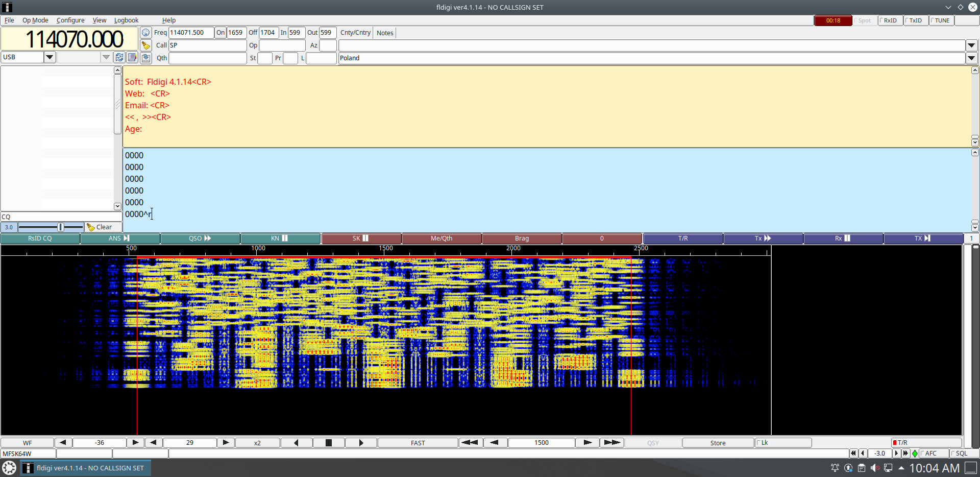Open clipboard icon in system tray
Viewport: 980px width, 477px height.
click(862, 468)
